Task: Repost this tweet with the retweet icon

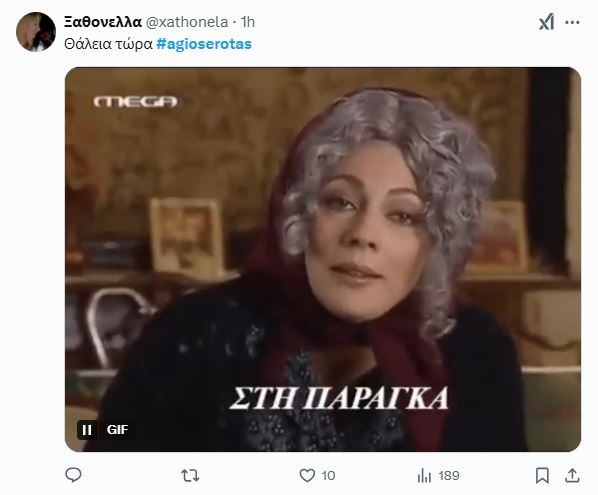Action: point(190,476)
